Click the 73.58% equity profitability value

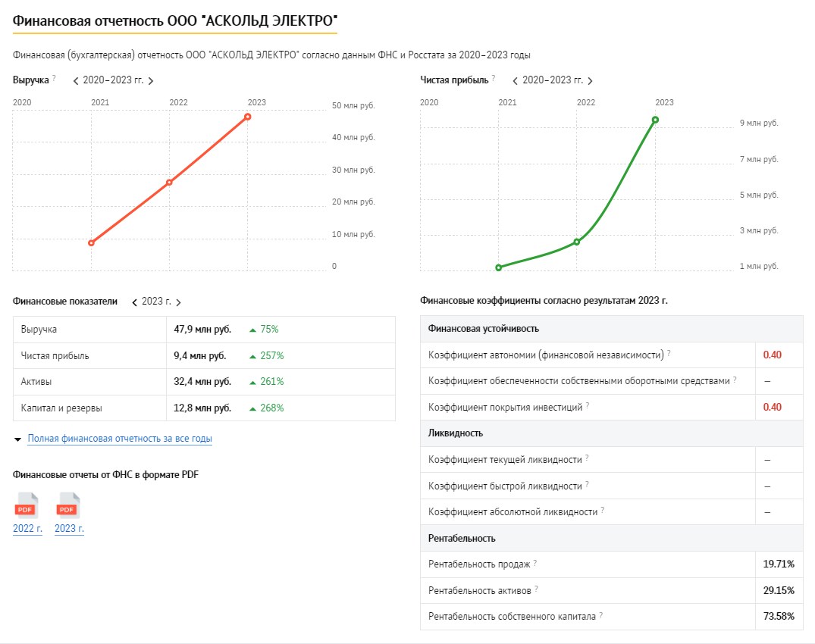[779, 617]
